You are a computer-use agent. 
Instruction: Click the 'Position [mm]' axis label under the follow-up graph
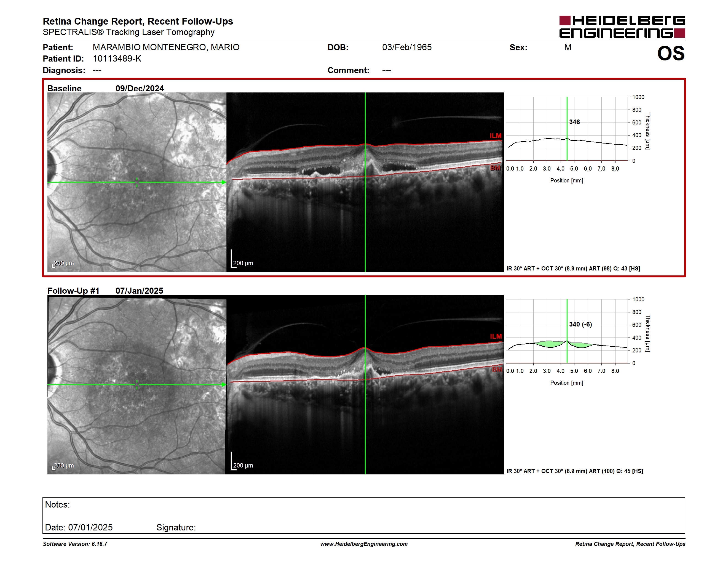tap(567, 383)
